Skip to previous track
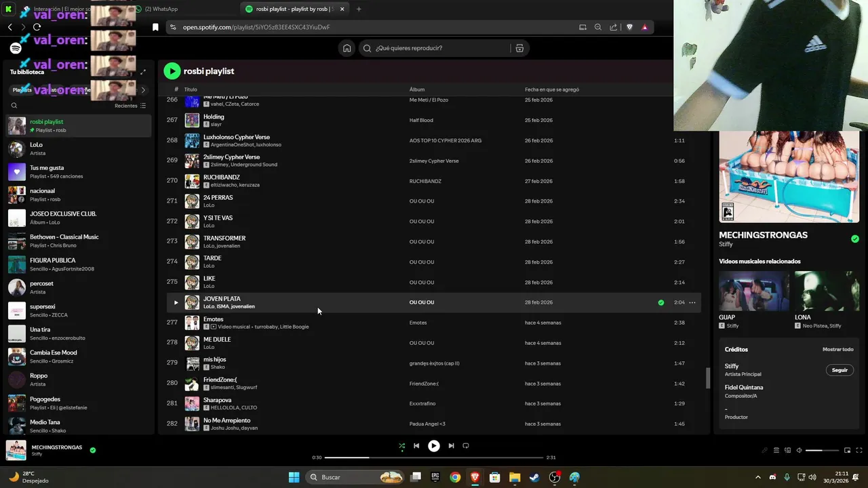 point(416,446)
